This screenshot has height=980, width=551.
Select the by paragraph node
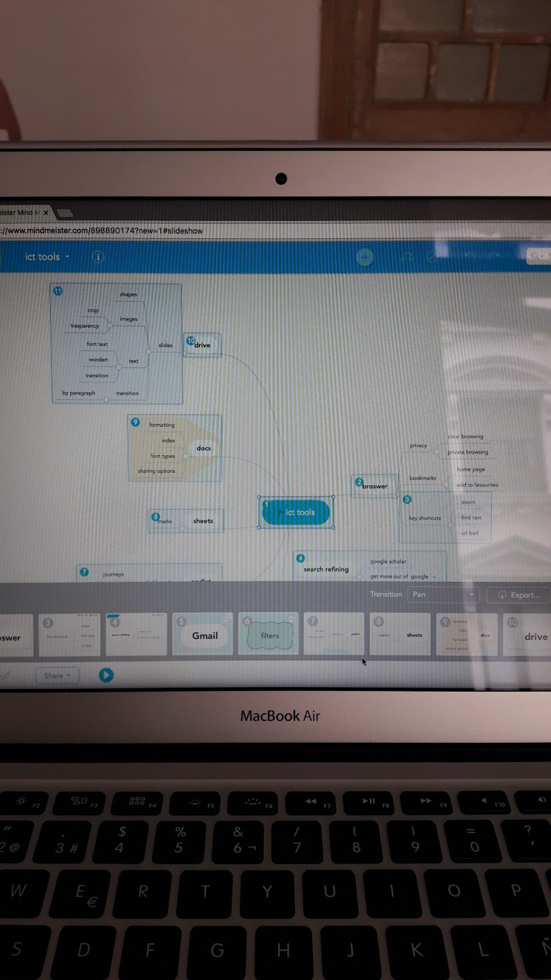pyautogui.click(x=78, y=393)
